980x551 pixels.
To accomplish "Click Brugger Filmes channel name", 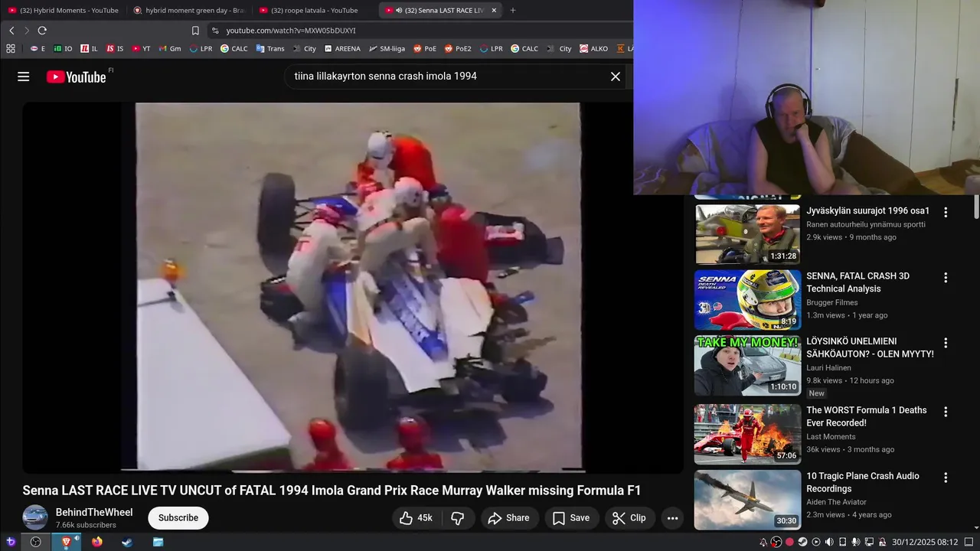I will click(832, 302).
